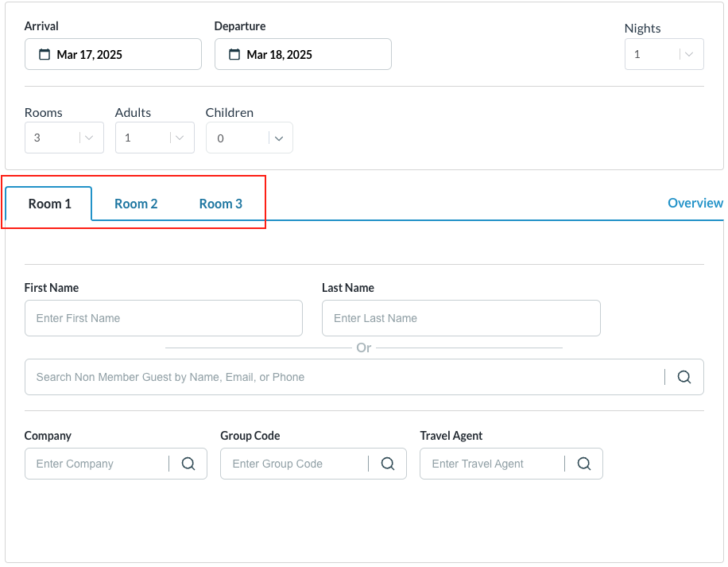Focus the Last Name text box
This screenshot has width=728, height=567.
coord(460,318)
